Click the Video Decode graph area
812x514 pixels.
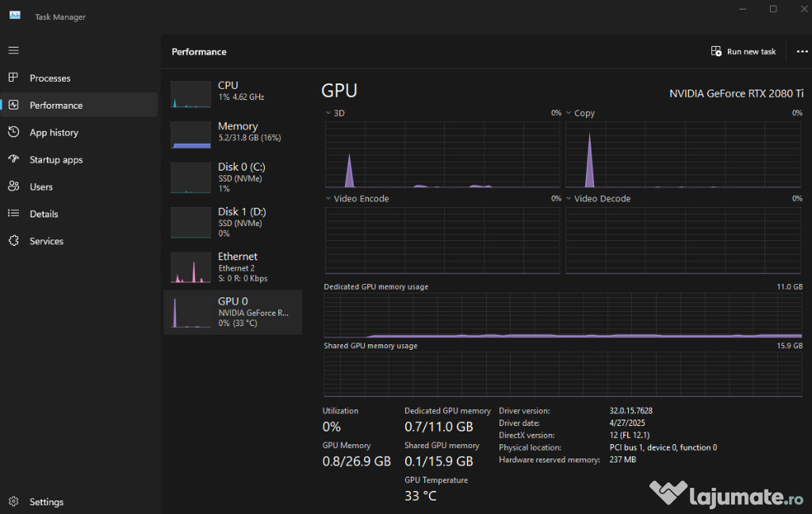point(683,240)
